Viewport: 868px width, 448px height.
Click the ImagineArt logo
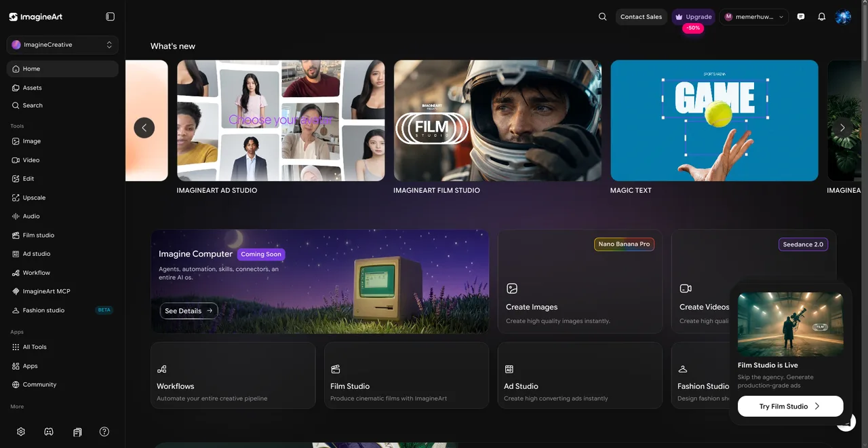pyautogui.click(x=36, y=16)
